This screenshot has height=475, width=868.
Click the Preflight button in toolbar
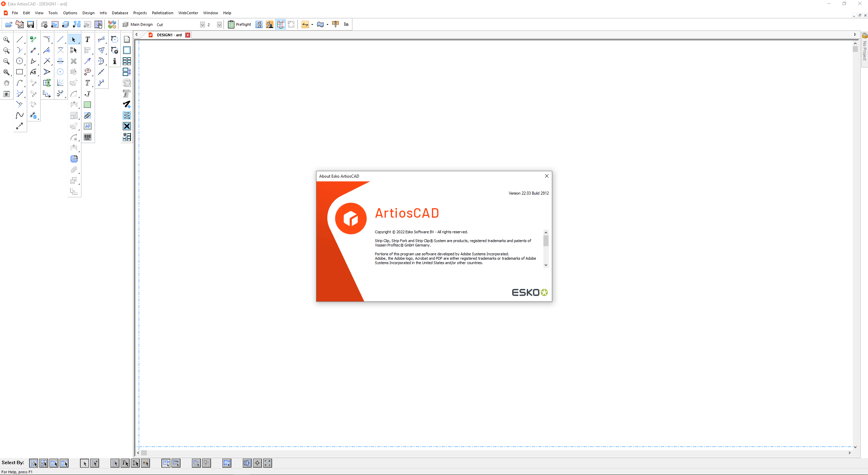(x=240, y=24)
